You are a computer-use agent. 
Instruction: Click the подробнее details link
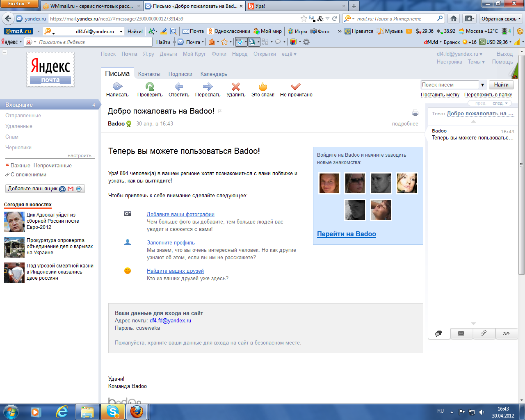pos(405,124)
